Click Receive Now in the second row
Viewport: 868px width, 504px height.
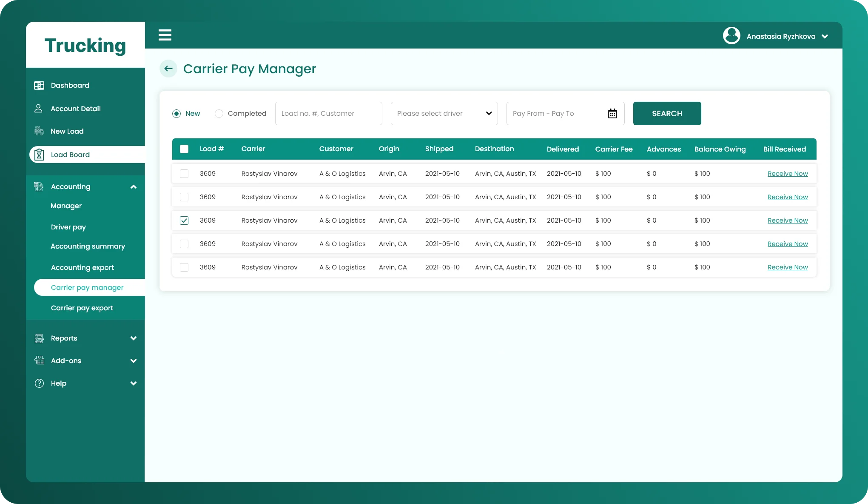click(x=788, y=197)
